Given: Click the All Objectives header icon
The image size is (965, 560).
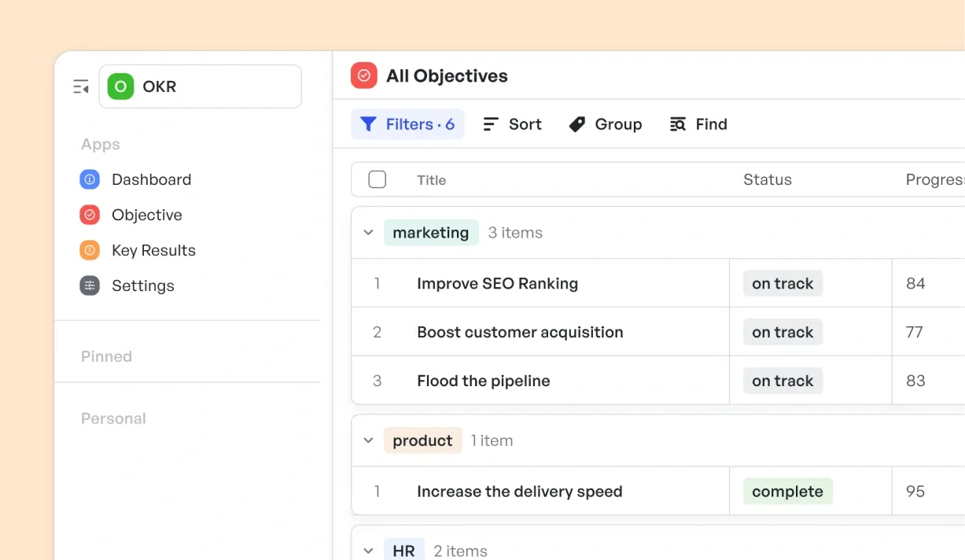Looking at the screenshot, I should click(364, 76).
